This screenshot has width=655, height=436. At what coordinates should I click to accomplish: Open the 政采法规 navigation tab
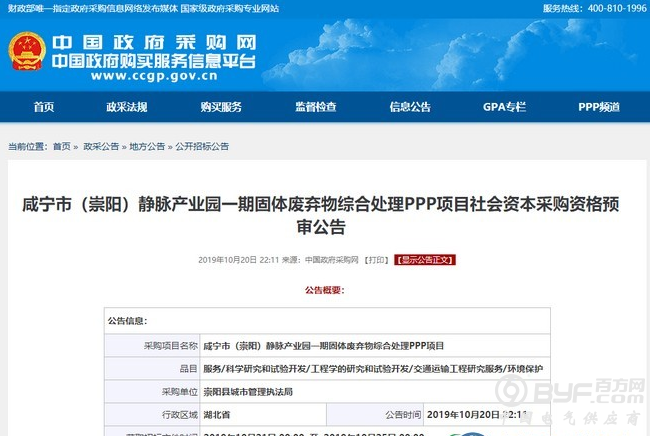(127, 107)
